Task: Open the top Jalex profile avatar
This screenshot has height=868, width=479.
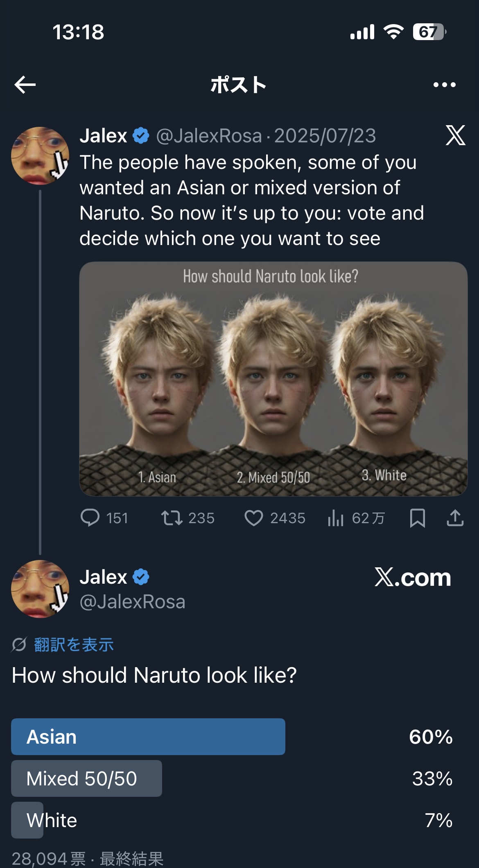Action: (x=40, y=156)
